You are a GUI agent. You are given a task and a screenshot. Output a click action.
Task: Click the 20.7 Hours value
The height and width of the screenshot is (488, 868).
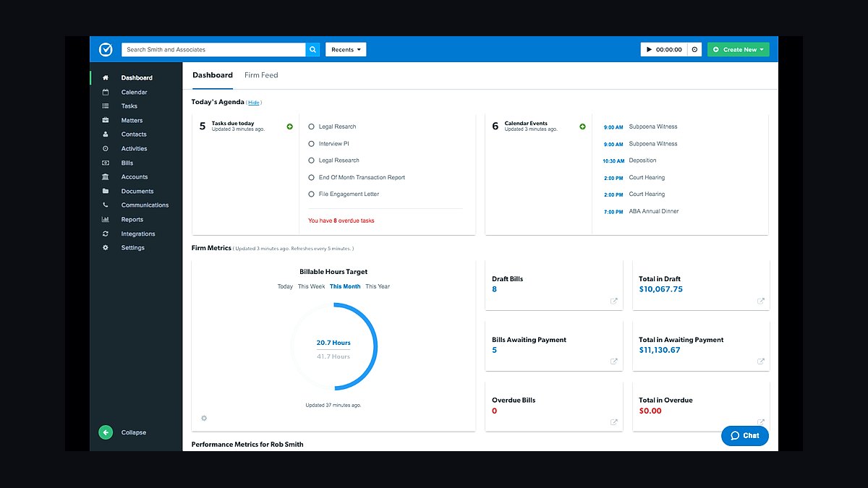[333, 343]
